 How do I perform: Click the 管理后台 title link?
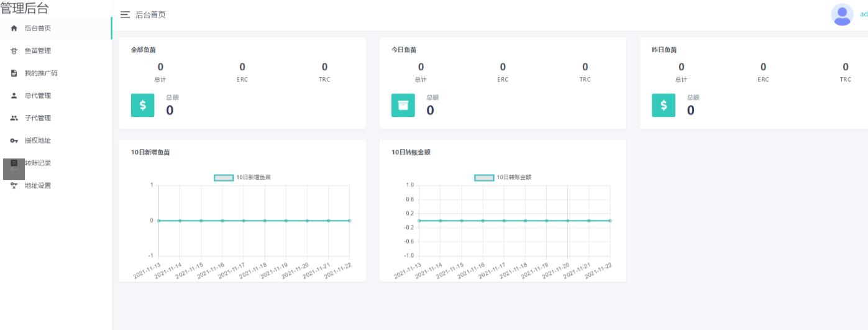[x=25, y=8]
